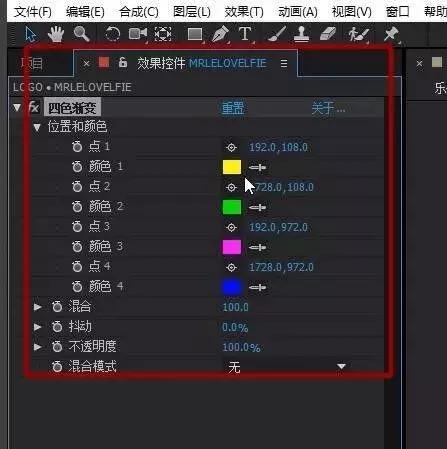Click the 点 3 coordinates value 192.0,972.0
This screenshot has height=449, width=447.
(278, 227)
